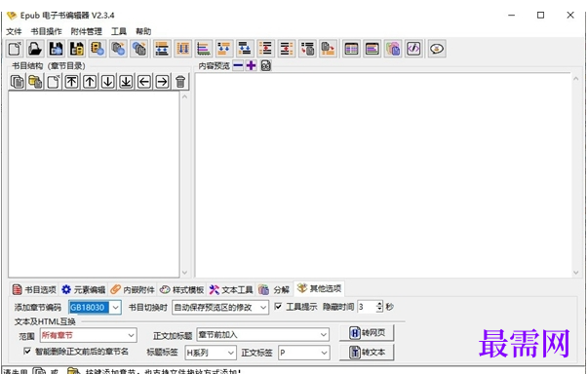This screenshot has width=588, height=374.
Task: Click the save-as floppy icon with yellow page
Action: 77,49
